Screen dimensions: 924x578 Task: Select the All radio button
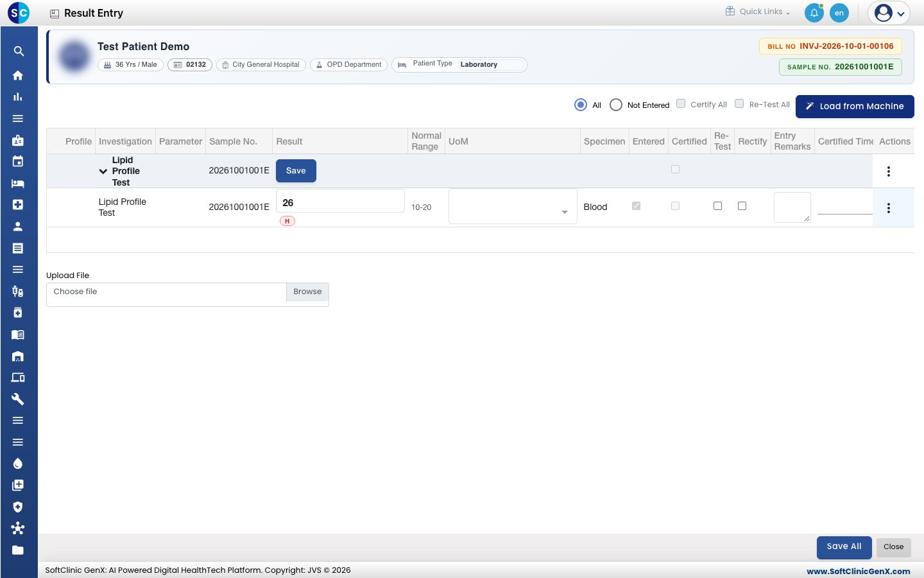coord(581,105)
